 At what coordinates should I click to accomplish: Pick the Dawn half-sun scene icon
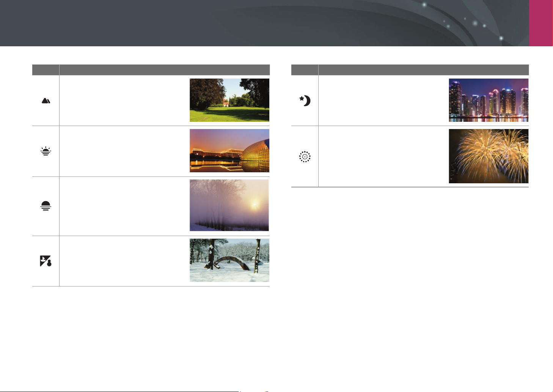point(46,206)
